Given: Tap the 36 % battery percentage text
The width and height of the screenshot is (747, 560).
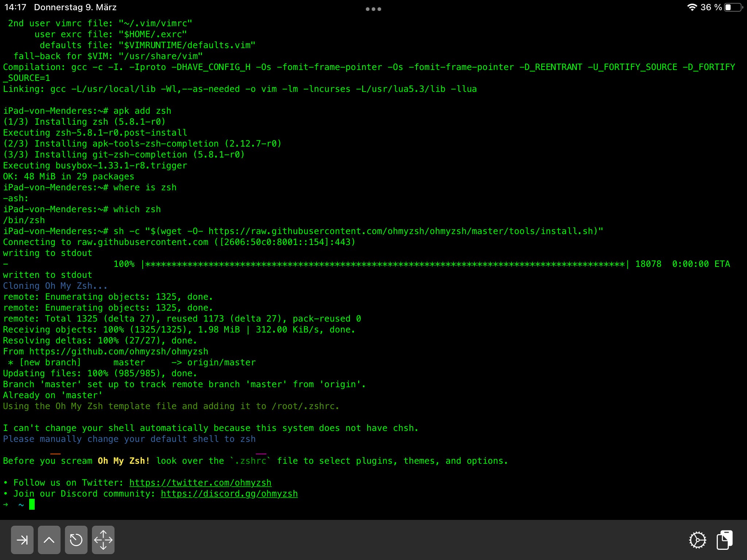Looking at the screenshot, I should point(711,7).
